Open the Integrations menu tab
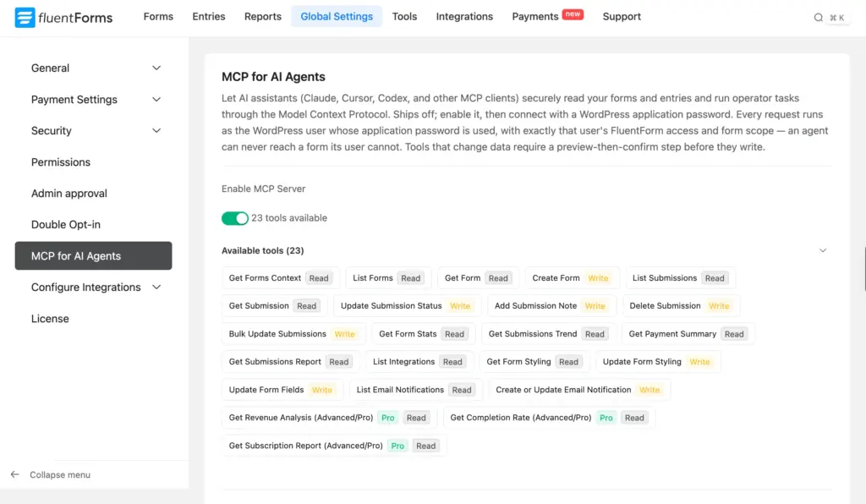The height and width of the screenshot is (504, 866). (x=464, y=17)
